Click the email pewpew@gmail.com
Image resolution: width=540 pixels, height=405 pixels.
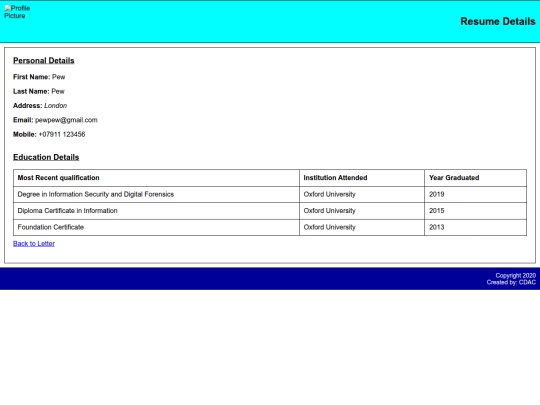[x=66, y=120]
